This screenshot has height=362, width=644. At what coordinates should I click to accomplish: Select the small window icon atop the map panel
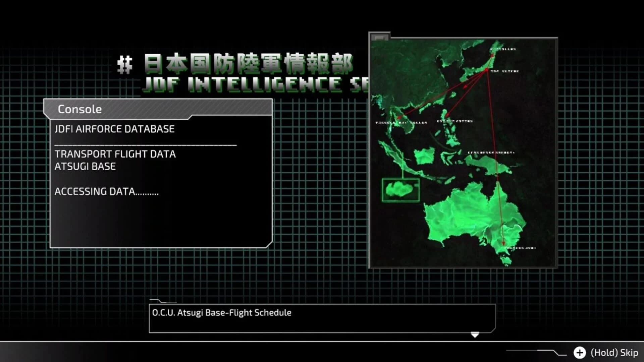pos(380,37)
